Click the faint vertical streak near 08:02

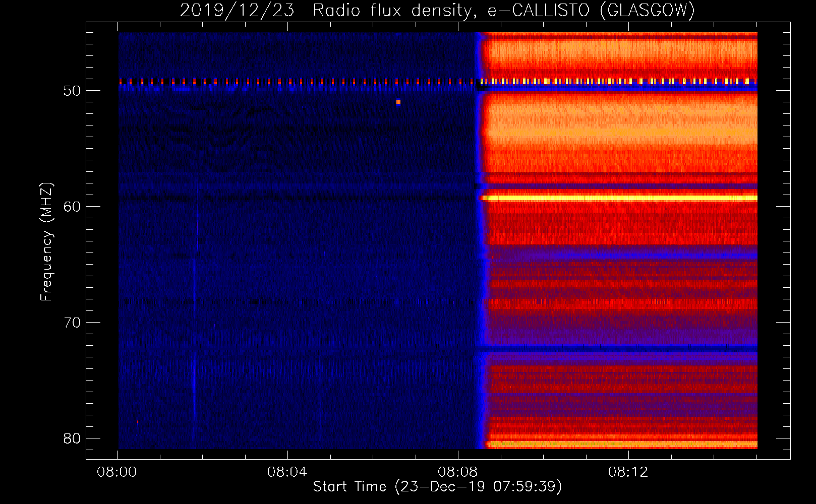pyautogui.click(x=194, y=353)
